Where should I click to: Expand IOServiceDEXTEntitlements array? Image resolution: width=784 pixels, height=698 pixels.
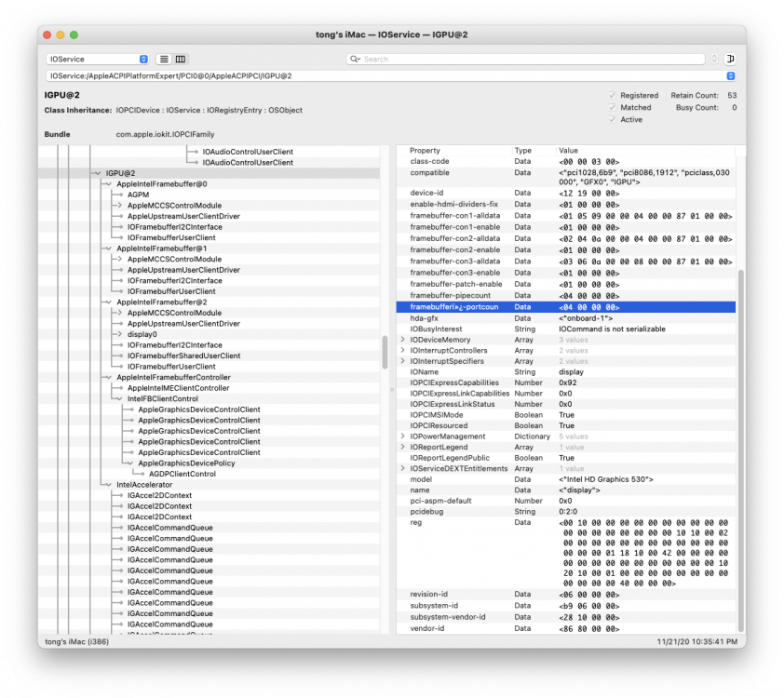click(403, 469)
